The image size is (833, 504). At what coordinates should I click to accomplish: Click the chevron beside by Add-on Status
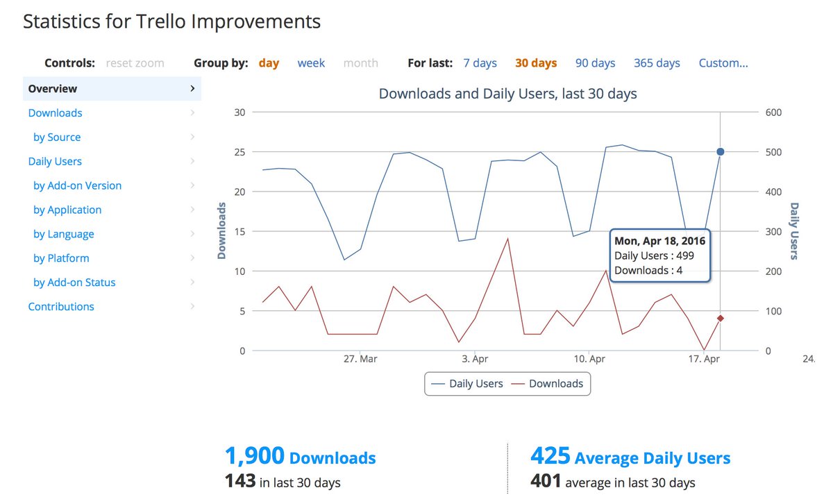point(192,283)
